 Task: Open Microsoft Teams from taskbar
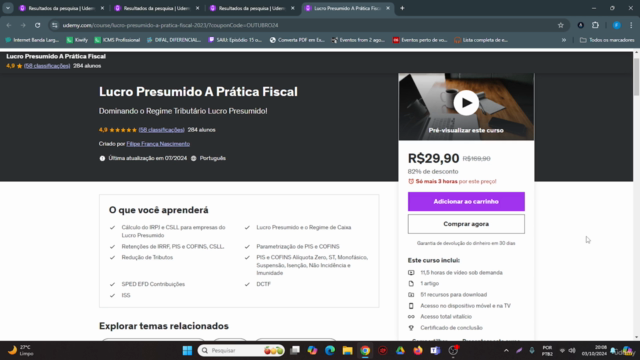pyautogui.click(x=435, y=350)
